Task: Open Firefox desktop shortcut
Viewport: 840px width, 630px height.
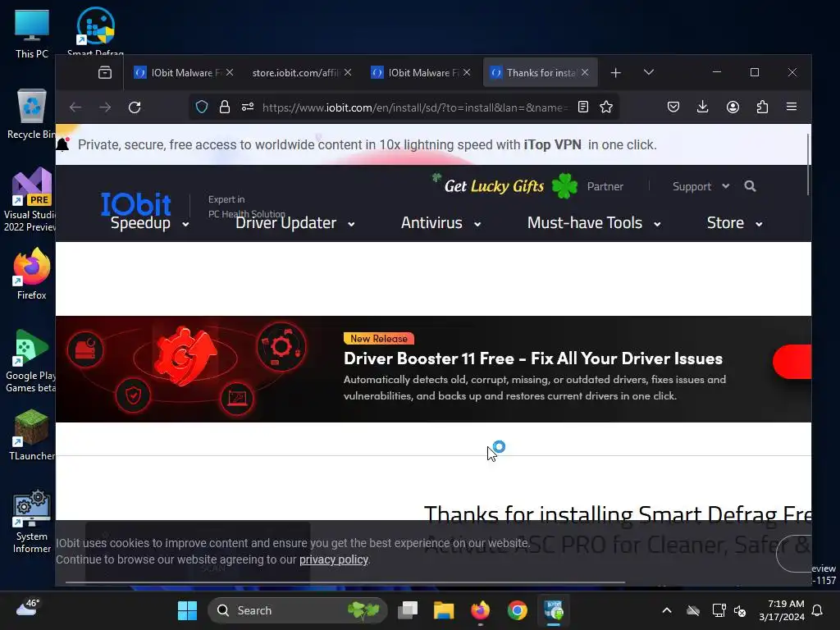Action: tap(32, 273)
